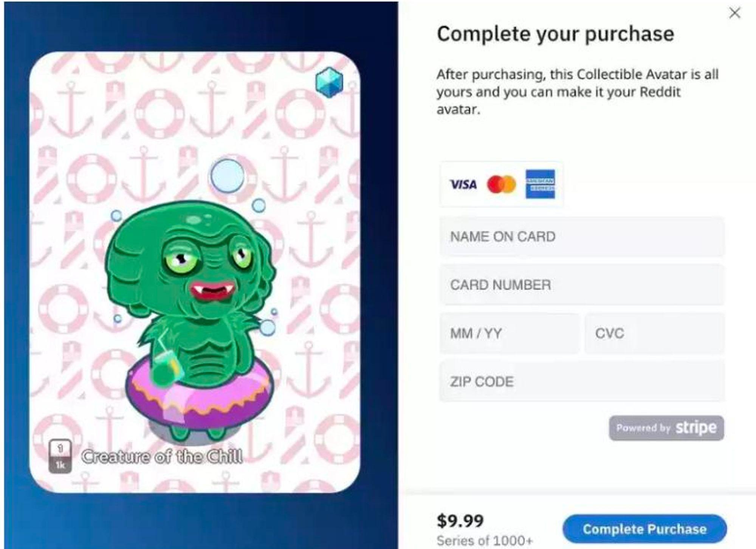Close the purchase dialog with X

click(x=734, y=13)
